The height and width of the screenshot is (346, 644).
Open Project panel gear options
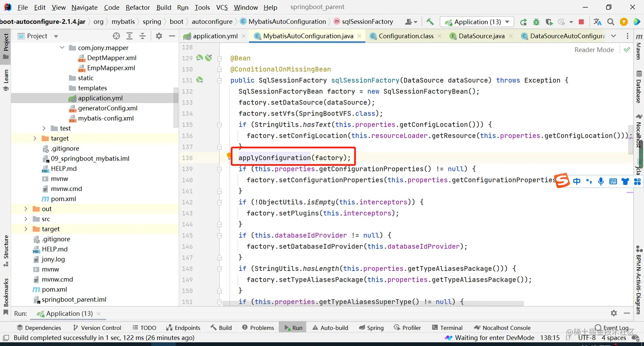(x=159, y=36)
